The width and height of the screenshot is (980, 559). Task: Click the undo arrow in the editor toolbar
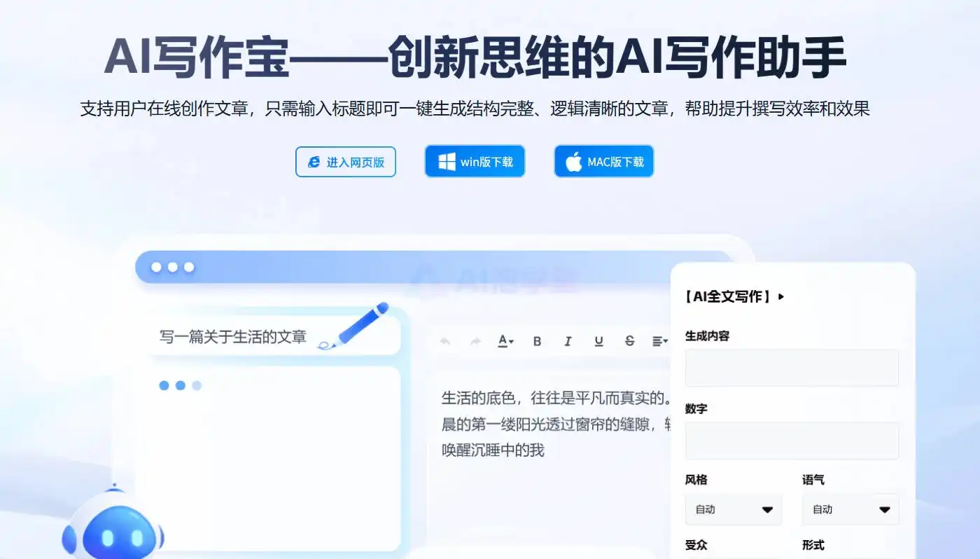pyautogui.click(x=444, y=341)
